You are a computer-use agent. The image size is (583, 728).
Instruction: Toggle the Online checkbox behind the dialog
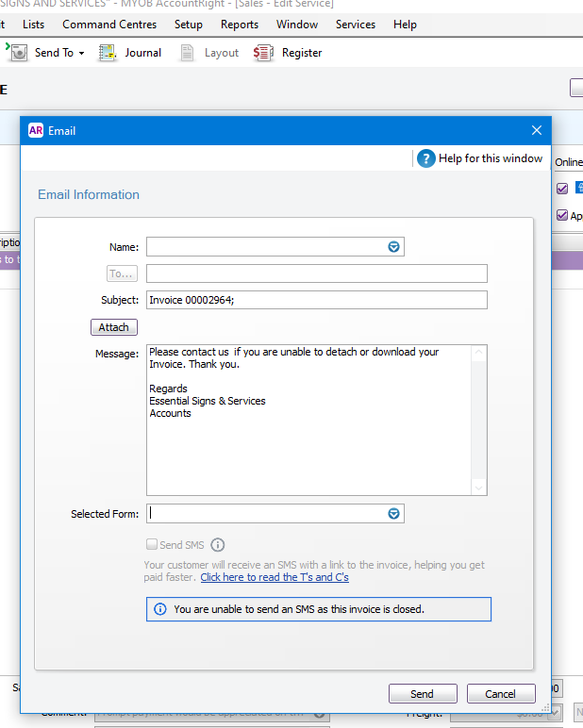(x=562, y=188)
